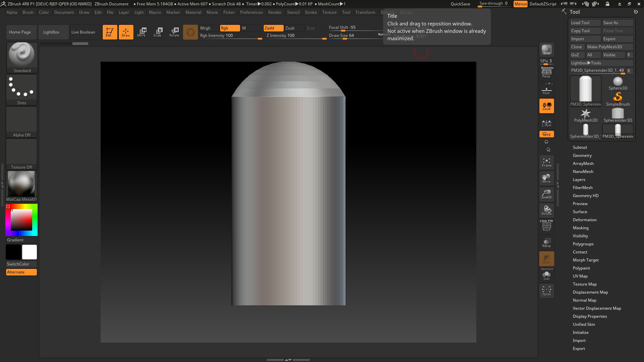
Task: Open the Preferences menu
Action: coord(251,12)
